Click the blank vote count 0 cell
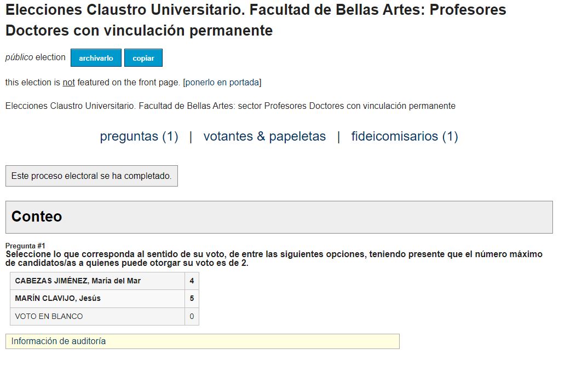Viewport: 588px width, 366px height. pyautogui.click(x=192, y=316)
